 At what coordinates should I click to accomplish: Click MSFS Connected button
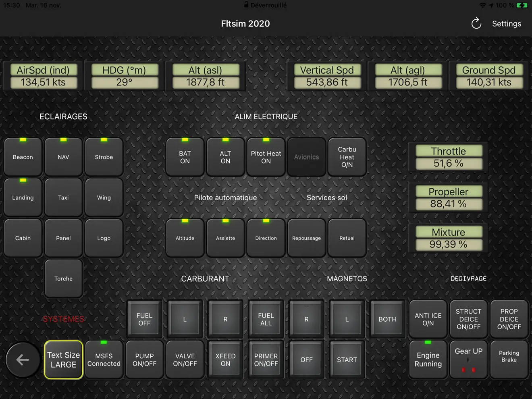[x=104, y=360]
